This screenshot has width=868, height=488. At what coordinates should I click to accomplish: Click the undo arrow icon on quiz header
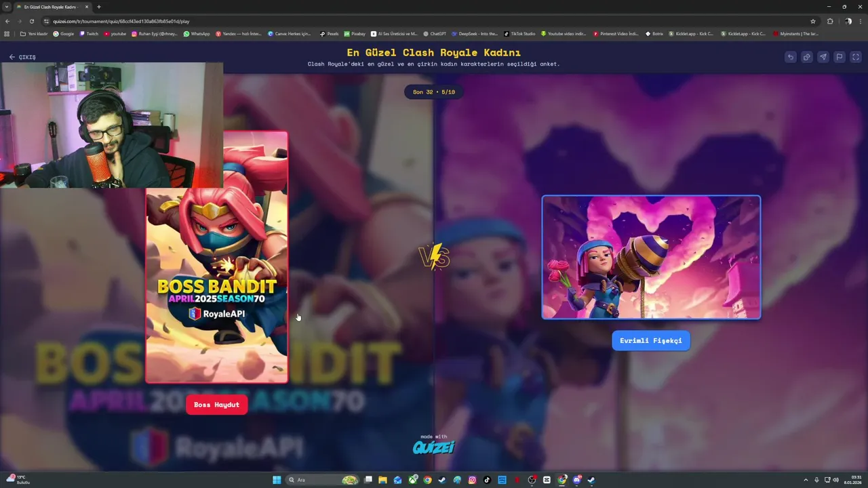[790, 57]
